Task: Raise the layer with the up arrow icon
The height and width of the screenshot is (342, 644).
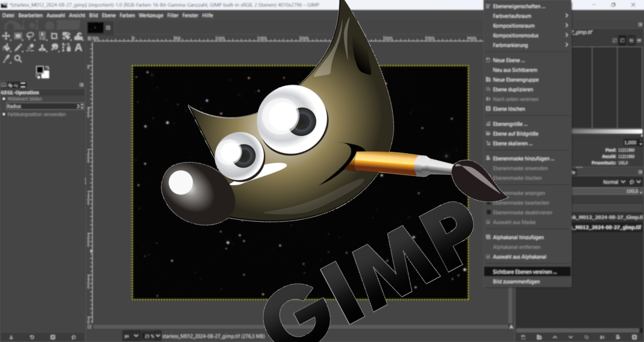Action: pyautogui.click(x=555, y=337)
